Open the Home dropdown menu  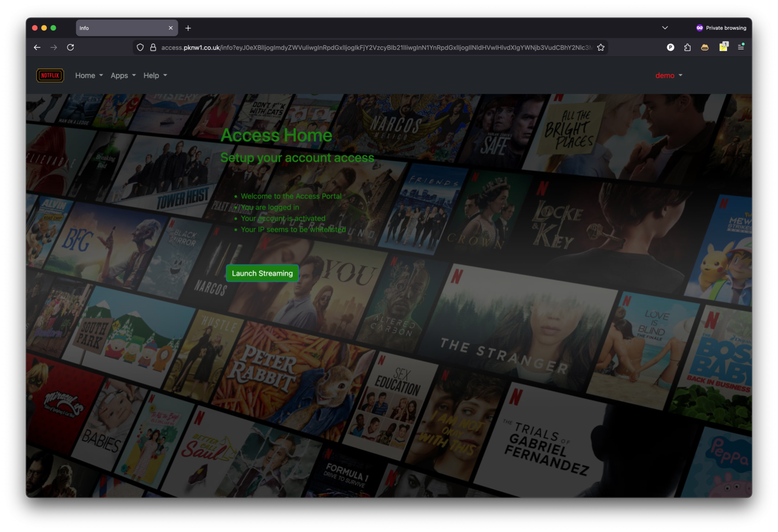(x=89, y=75)
